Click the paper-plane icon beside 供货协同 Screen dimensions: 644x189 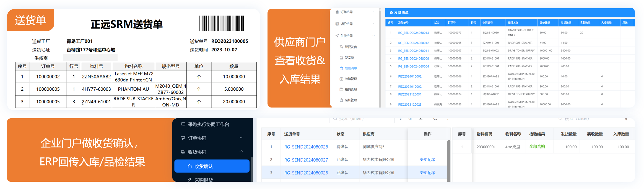click(337, 36)
